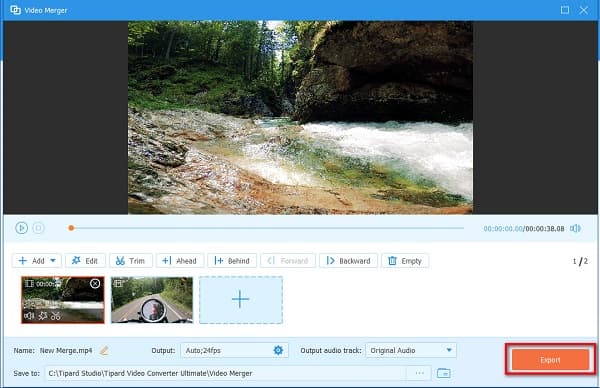This screenshot has height=388, width=600.
Task: Remove the first clip with X icon
Action: coord(95,283)
